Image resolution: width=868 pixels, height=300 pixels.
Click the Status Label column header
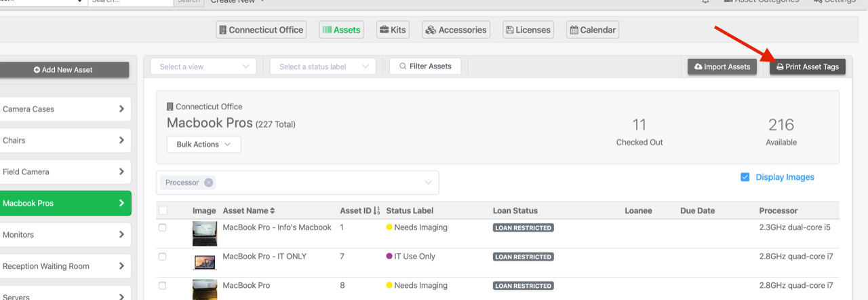[x=410, y=211]
